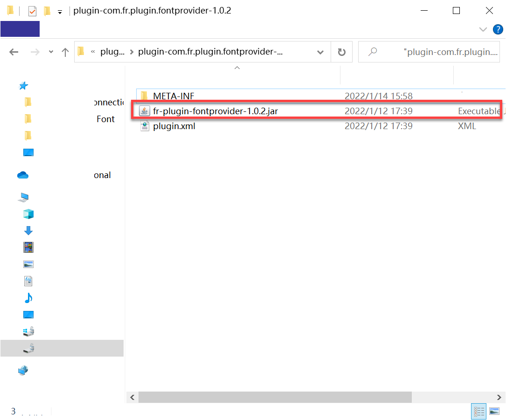Click the 2022/1/14 15:58 date of META-INF
Screen dimensions: 506x420
coord(379,96)
